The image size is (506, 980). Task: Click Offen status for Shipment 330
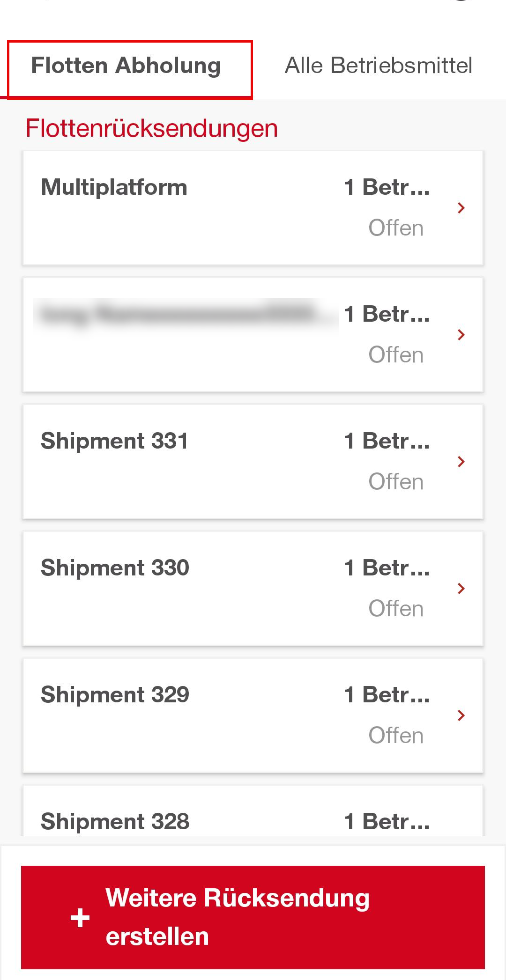[396, 609]
